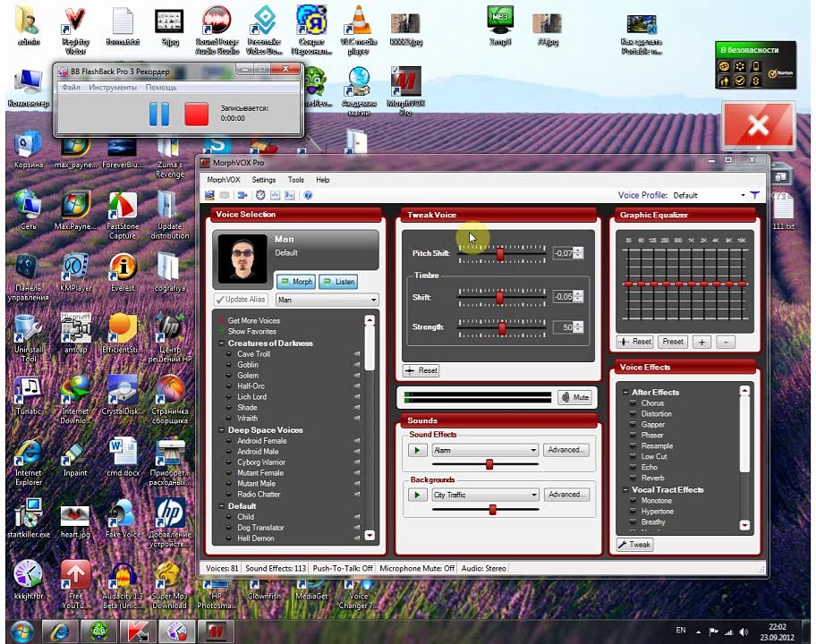Toggle the Listen button
Screen dimensions: 816x644
pos(338,282)
